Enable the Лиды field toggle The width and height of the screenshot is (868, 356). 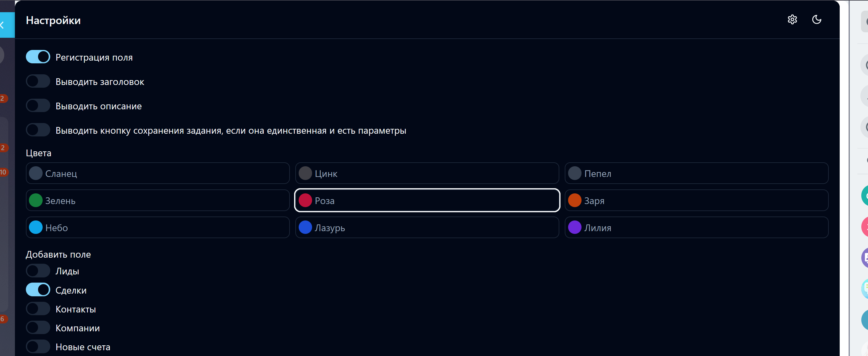pos(38,271)
